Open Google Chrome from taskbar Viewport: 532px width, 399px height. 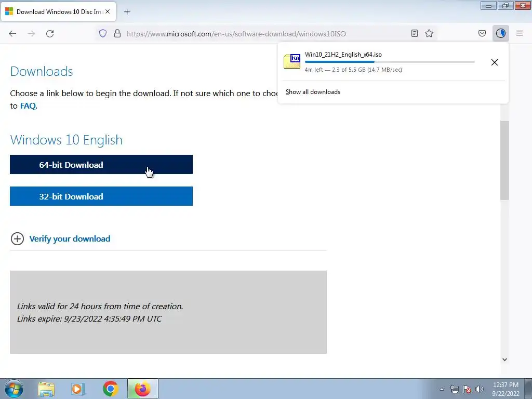coord(110,389)
